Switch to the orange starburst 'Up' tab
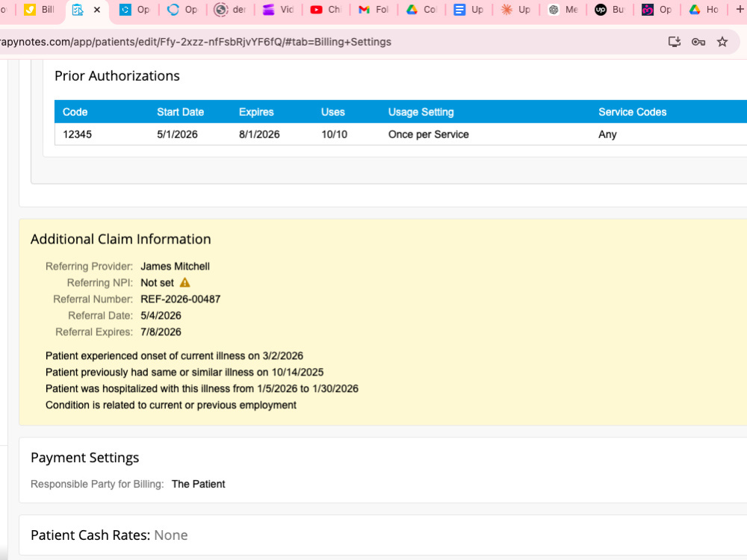Image resolution: width=747 pixels, height=560 pixels. [516, 10]
